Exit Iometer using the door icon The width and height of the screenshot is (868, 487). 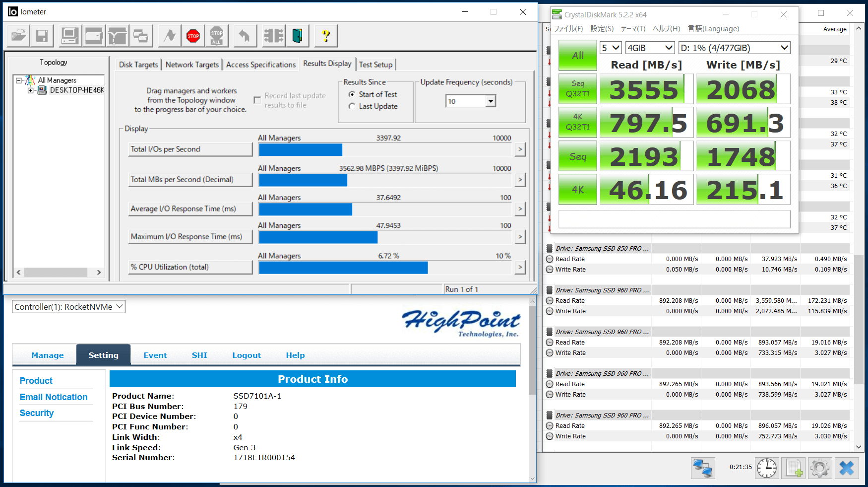297,36
